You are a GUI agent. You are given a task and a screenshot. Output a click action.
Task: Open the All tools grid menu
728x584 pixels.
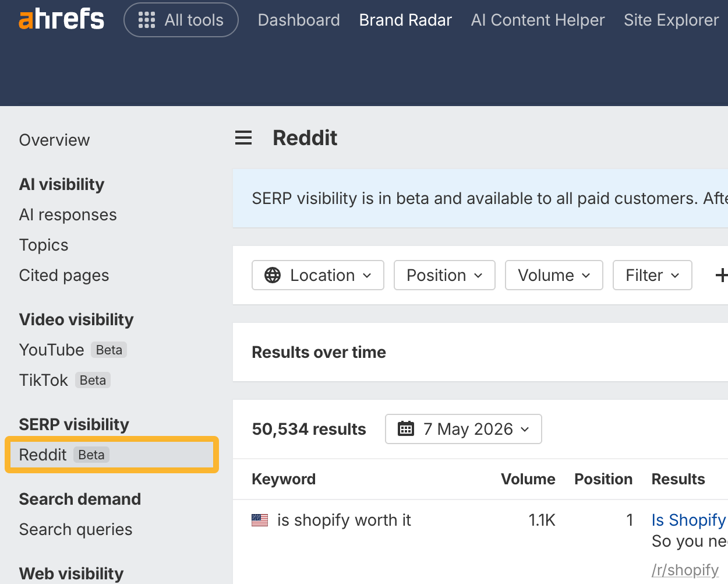[x=181, y=20]
